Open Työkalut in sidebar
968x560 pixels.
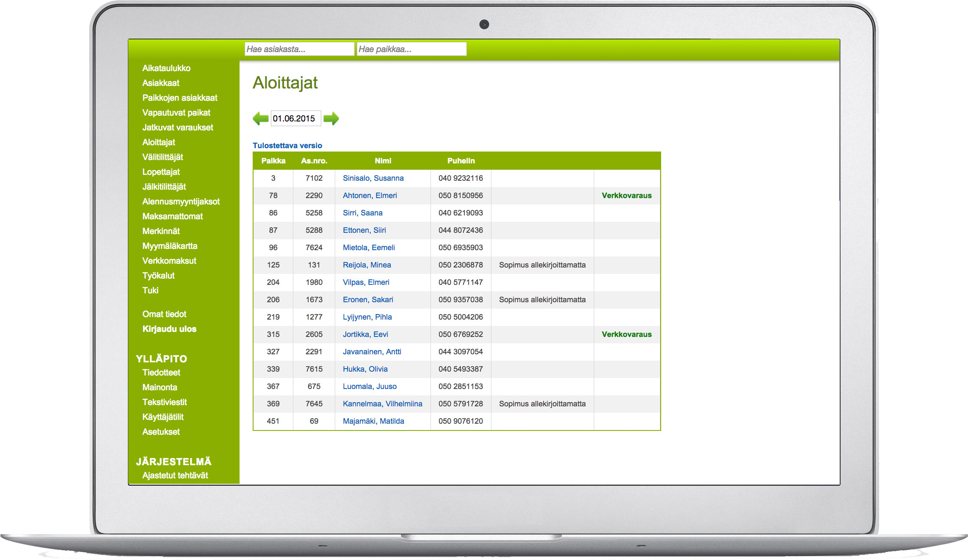158,276
